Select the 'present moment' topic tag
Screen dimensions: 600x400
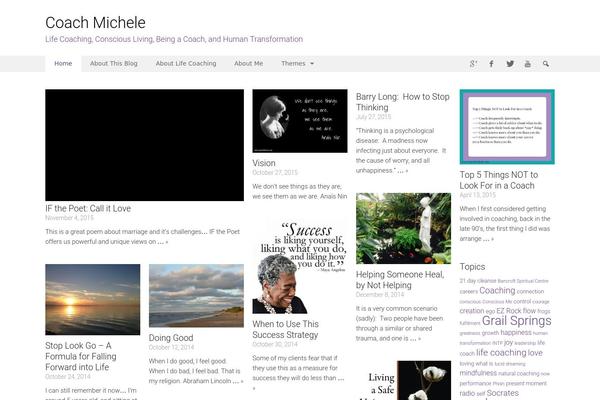527,383
